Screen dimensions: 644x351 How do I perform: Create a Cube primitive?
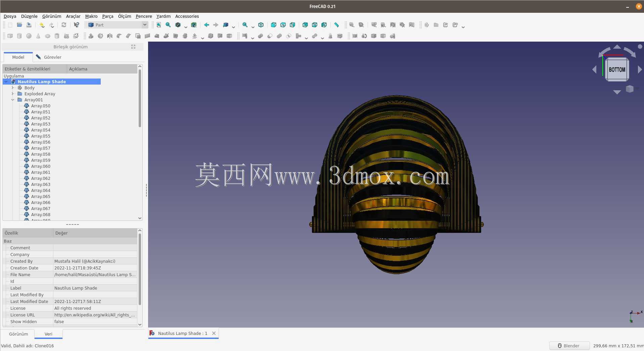[x=10, y=36]
